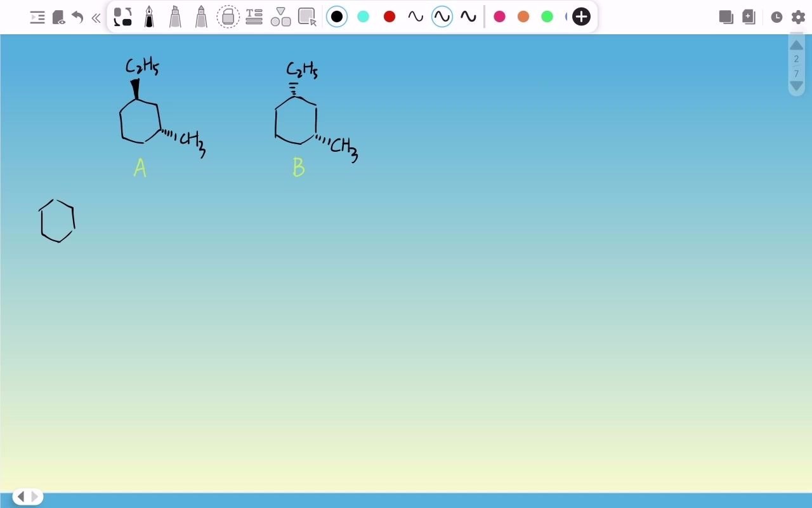Choose the orange favorite color
Image resolution: width=812 pixels, height=508 pixels.
523,17
